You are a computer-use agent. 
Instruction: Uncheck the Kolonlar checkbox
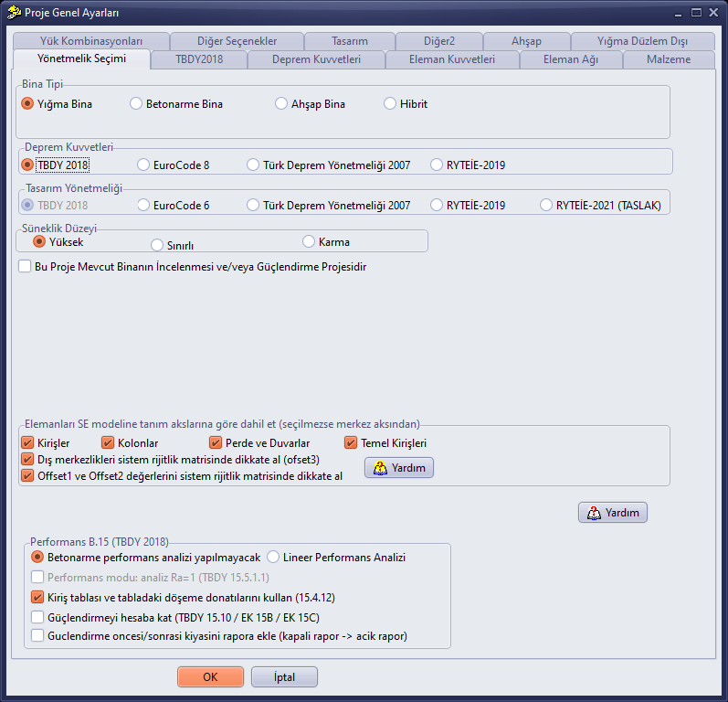tap(130, 442)
